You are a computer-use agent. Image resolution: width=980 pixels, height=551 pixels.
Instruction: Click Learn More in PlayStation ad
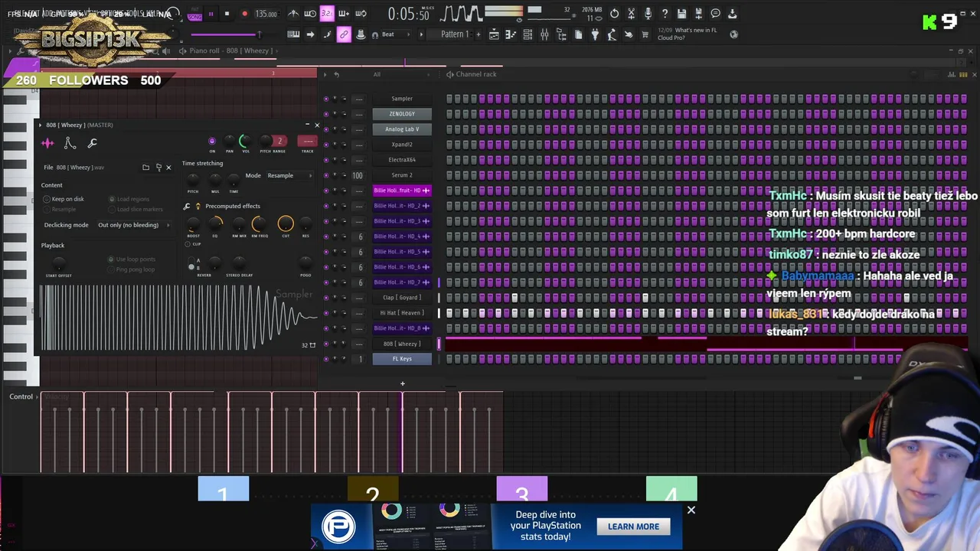point(633,527)
